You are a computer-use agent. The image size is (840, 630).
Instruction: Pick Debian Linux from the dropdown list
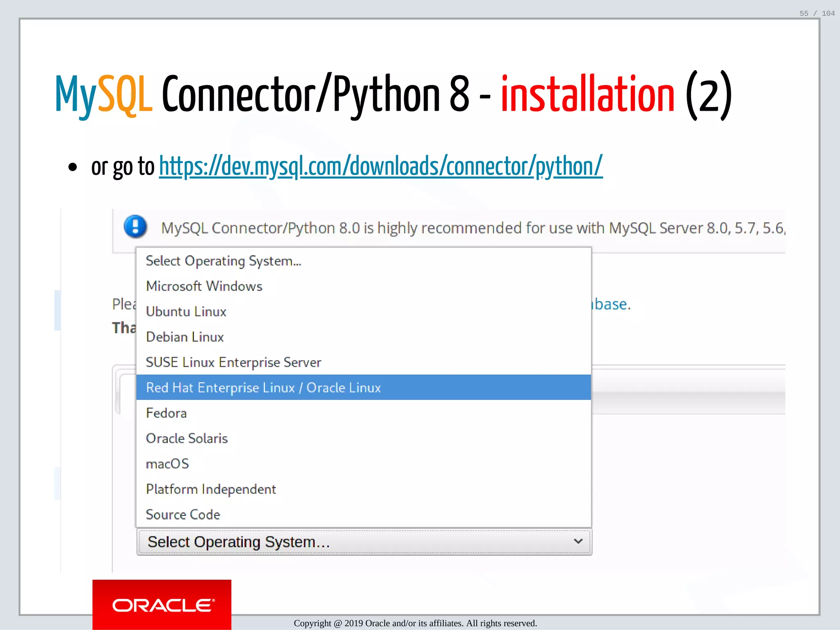click(x=185, y=337)
